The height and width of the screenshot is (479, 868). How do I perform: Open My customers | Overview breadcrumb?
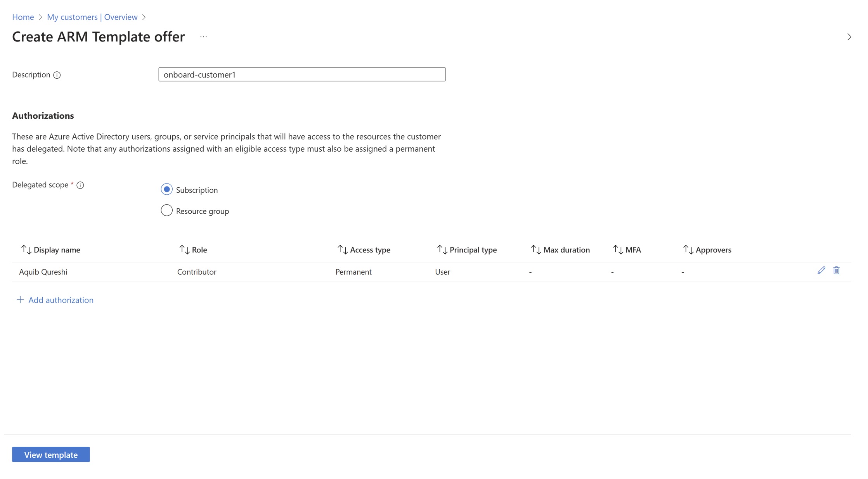[92, 17]
